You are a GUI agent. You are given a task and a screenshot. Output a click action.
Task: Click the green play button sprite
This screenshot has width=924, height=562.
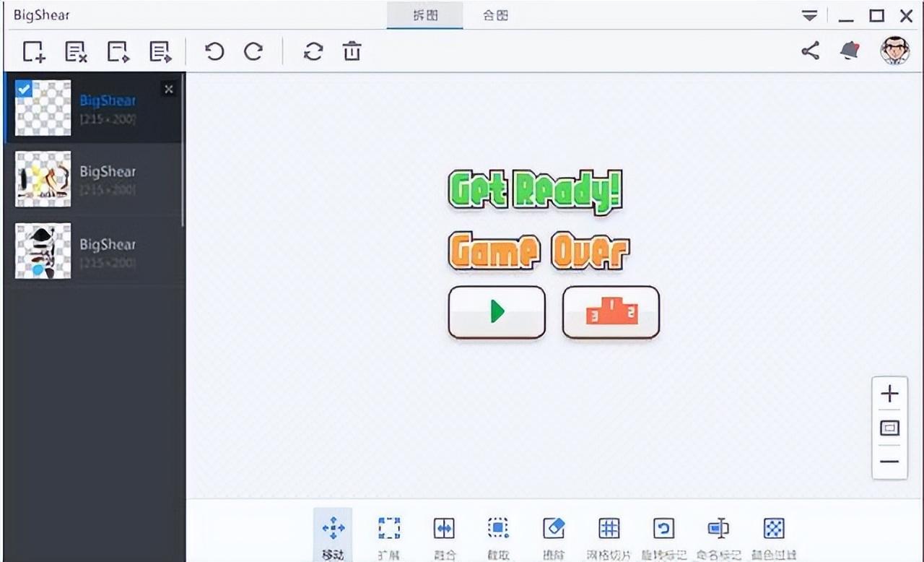click(497, 312)
